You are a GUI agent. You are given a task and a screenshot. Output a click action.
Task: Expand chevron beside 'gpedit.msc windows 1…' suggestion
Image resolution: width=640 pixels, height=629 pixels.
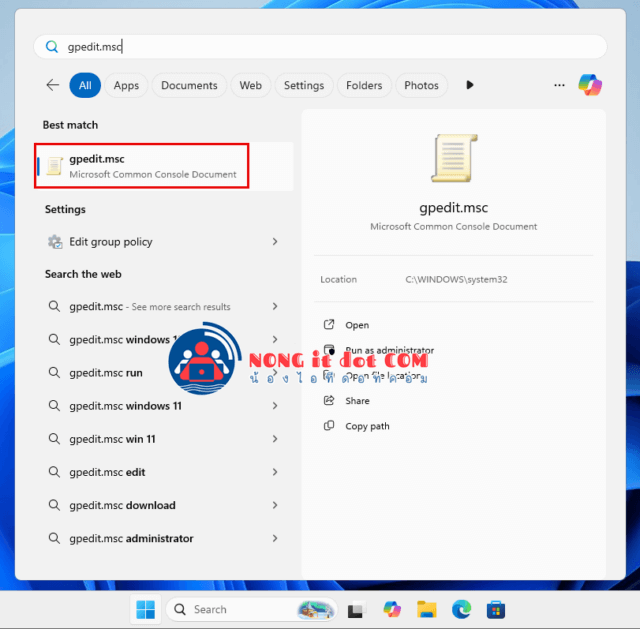275,339
